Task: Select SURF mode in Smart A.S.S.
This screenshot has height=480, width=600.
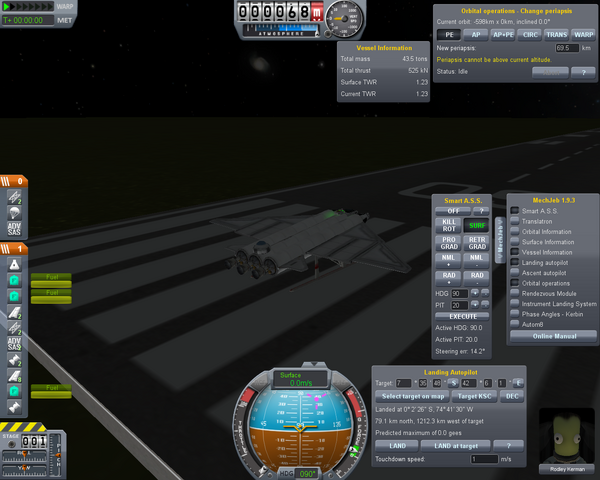Action: 476,225
